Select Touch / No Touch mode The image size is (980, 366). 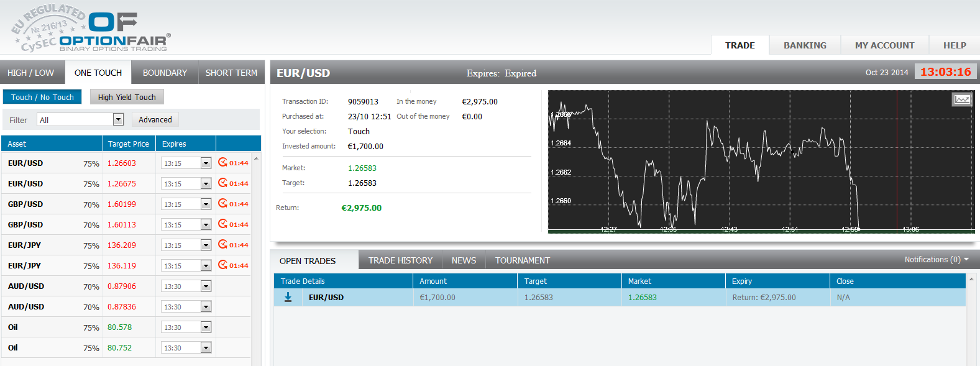pos(42,97)
